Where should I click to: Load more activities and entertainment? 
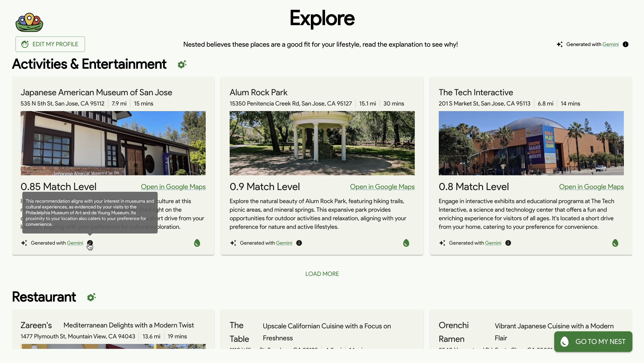(322, 274)
